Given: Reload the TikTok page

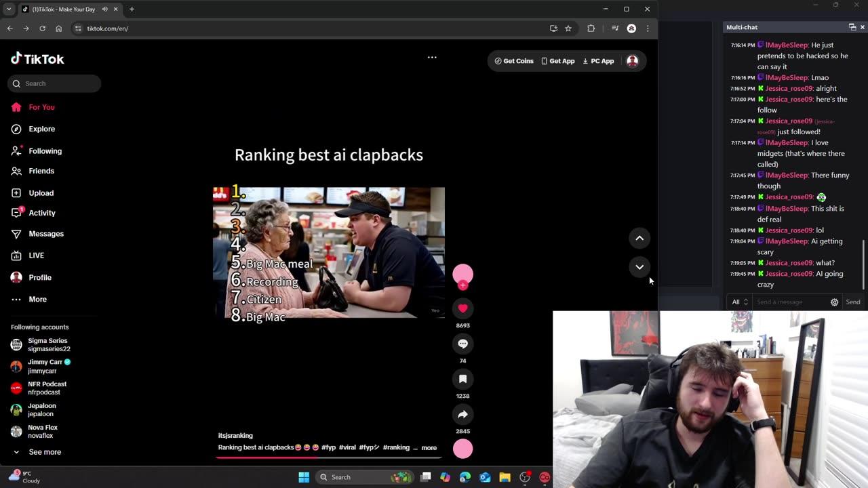Looking at the screenshot, I should (42, 28).
